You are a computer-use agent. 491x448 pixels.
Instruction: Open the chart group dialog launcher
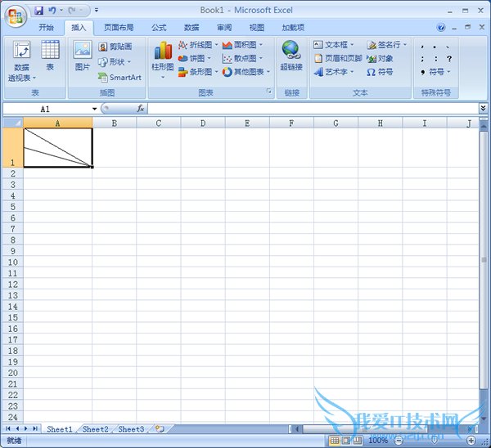point(269,91)
